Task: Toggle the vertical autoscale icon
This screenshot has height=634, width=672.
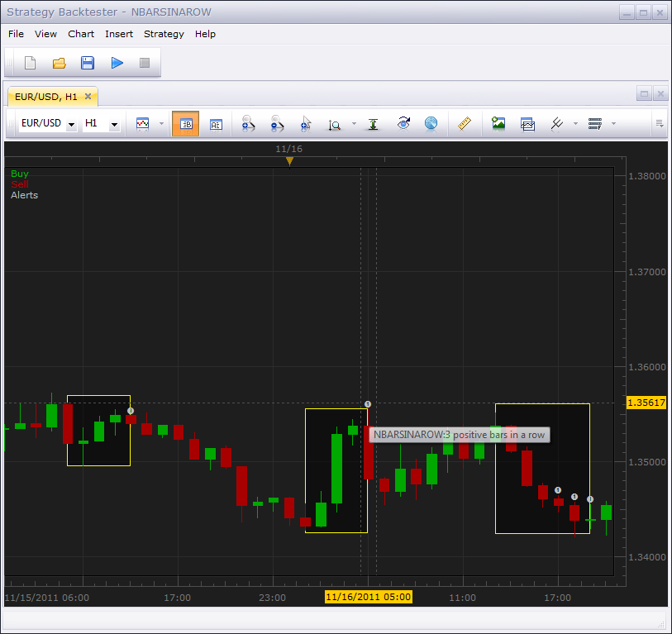Action: coord(374,124)
